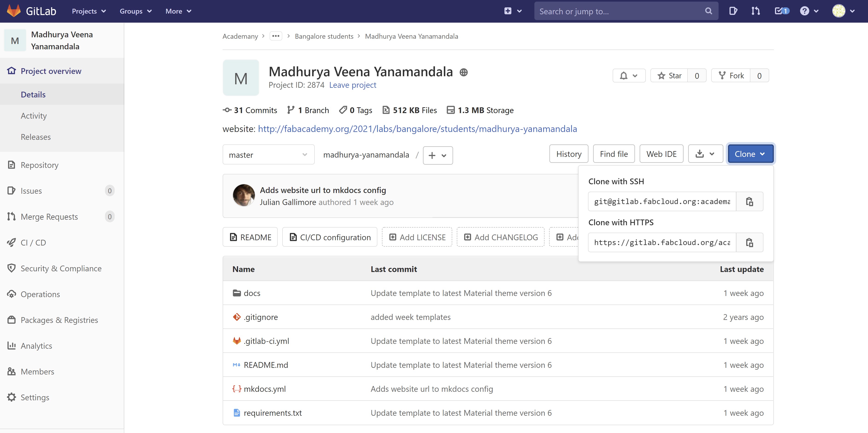Image resolution: width=868 pixels, height=433 pixels.
Task: Open the user avatar menu
Action: (x=843, y=11)
